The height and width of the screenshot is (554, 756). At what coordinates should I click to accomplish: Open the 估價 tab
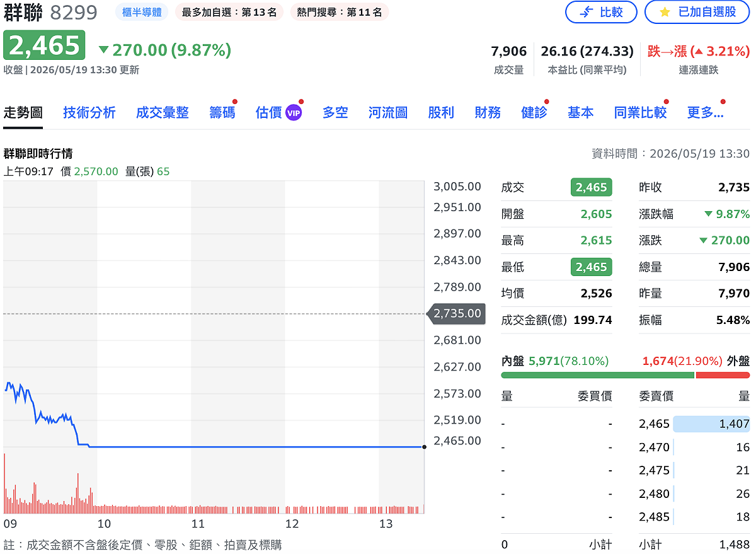pos(269,113)
